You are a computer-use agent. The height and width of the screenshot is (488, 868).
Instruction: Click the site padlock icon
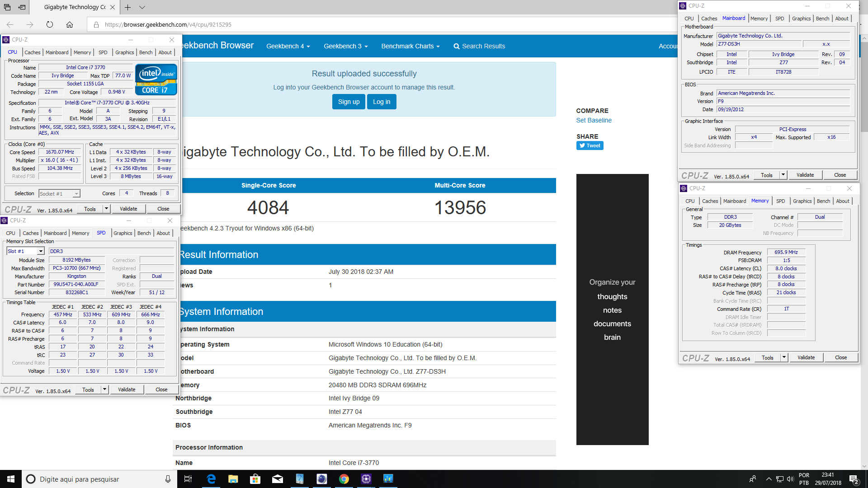click(96, 24)
